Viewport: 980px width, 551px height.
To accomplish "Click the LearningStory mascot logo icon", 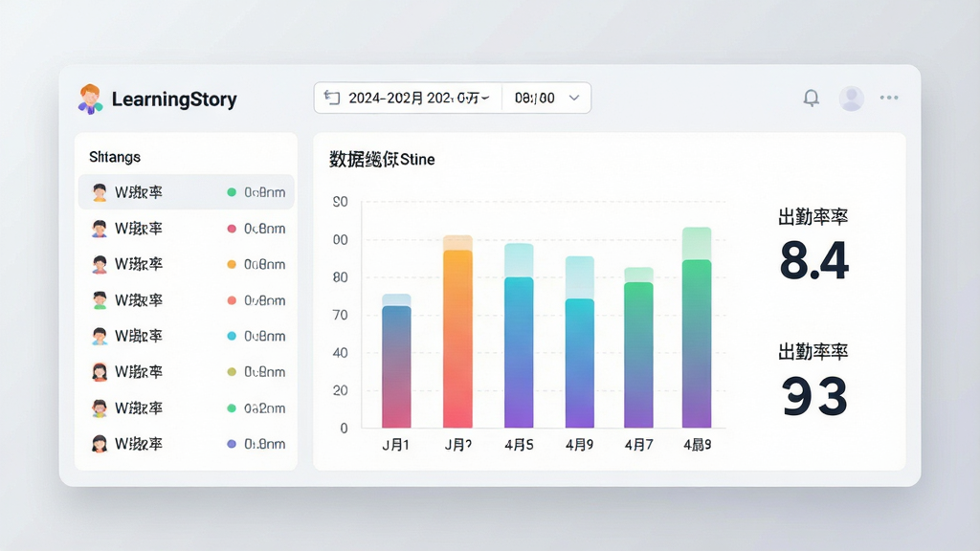I will tap(91, 99).
